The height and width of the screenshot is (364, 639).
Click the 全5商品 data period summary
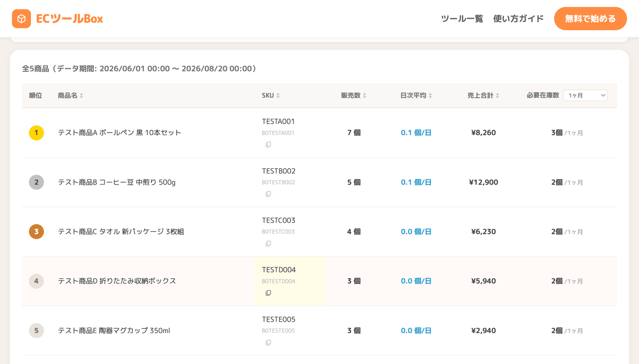tap(139, 68)
